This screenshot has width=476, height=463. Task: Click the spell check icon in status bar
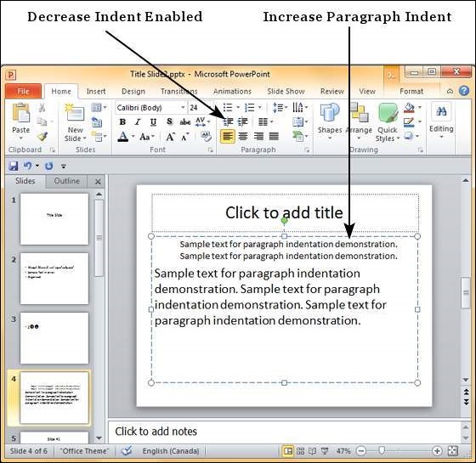[127, 451]
